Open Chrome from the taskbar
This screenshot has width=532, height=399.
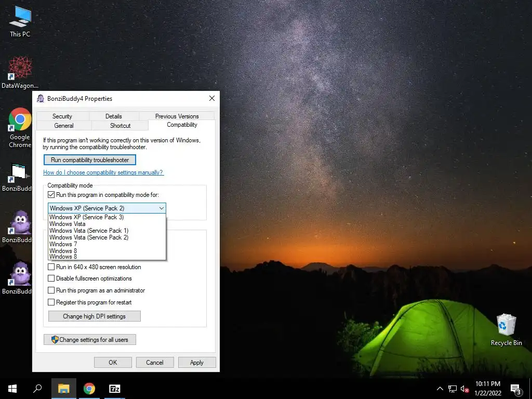[x=89, y=389]
